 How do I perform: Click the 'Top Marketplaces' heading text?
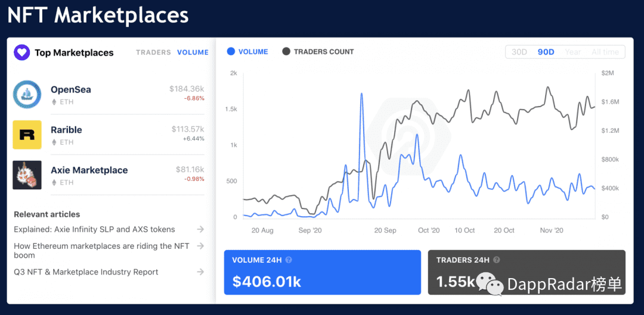[74, 52]
